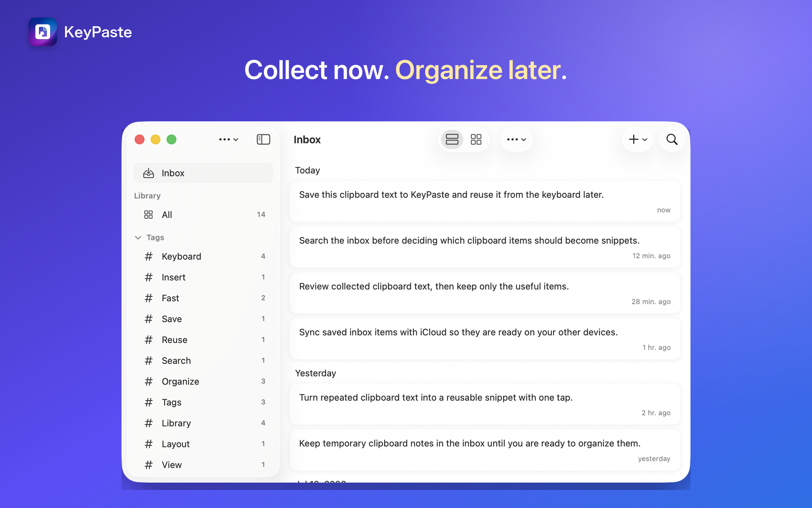Open the sidebar ellipsis options menu
The image size is (812, 508).
[x=228, y=139]
